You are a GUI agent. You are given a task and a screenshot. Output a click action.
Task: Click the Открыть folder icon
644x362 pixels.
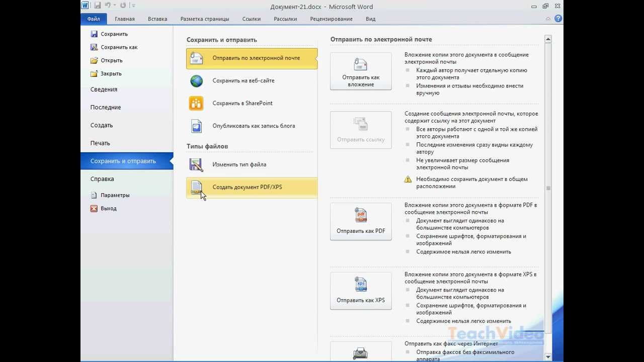coord(94,60)
